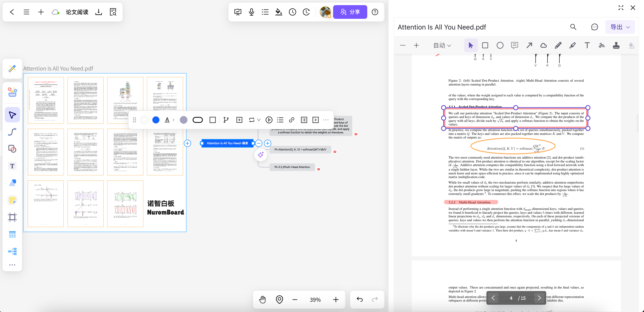This screenshot has width=644, height=312.
Task: Open the 39% zoom level menu
Action: pos(315,300)
